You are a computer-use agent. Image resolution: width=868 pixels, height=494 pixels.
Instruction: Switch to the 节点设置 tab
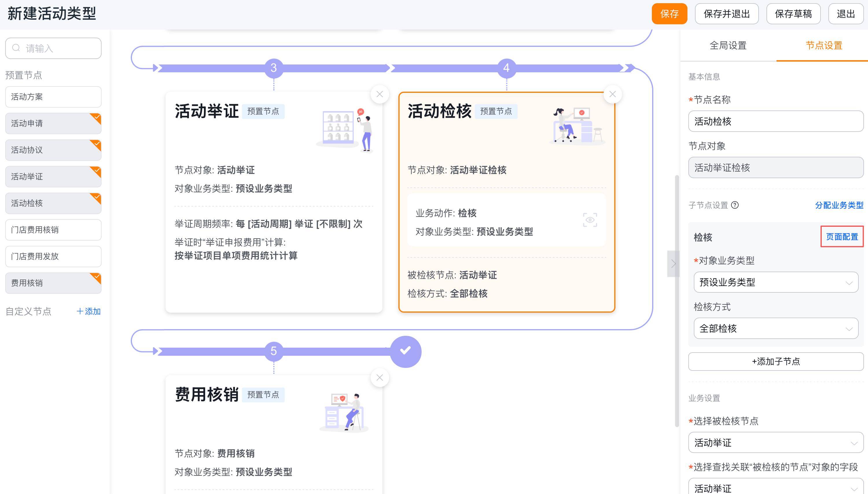(x=824, y=45)
